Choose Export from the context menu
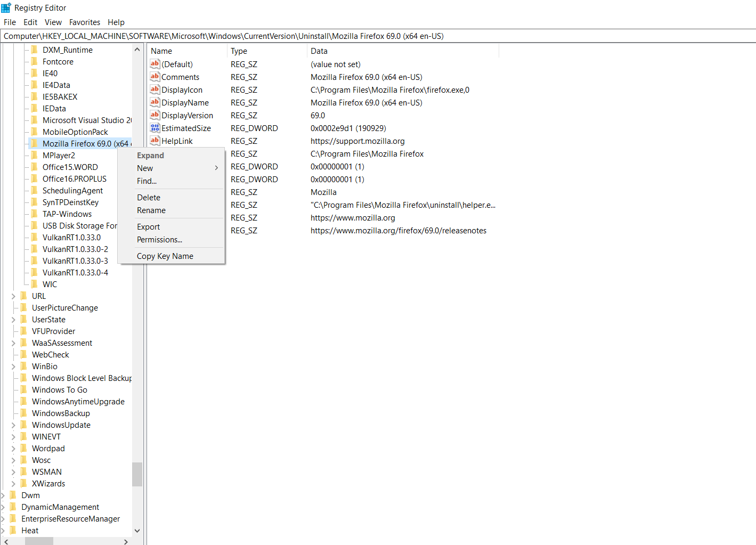 coord(172,226)
